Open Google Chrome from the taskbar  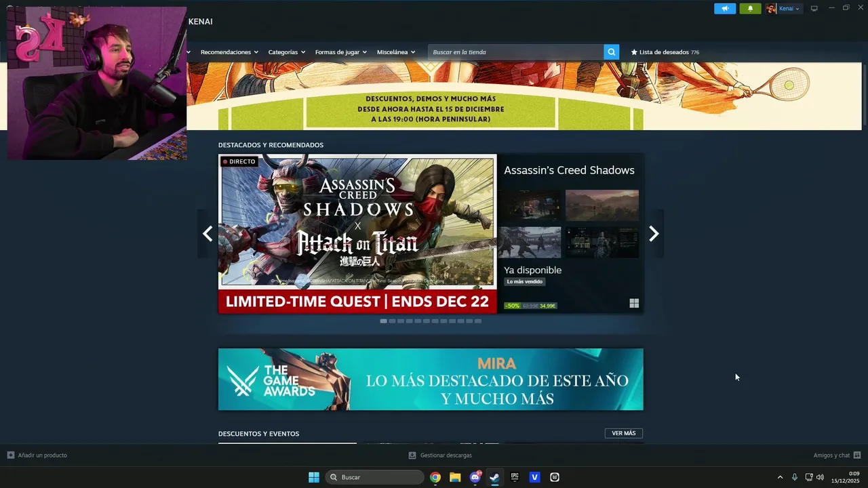(x=435, y=477)
